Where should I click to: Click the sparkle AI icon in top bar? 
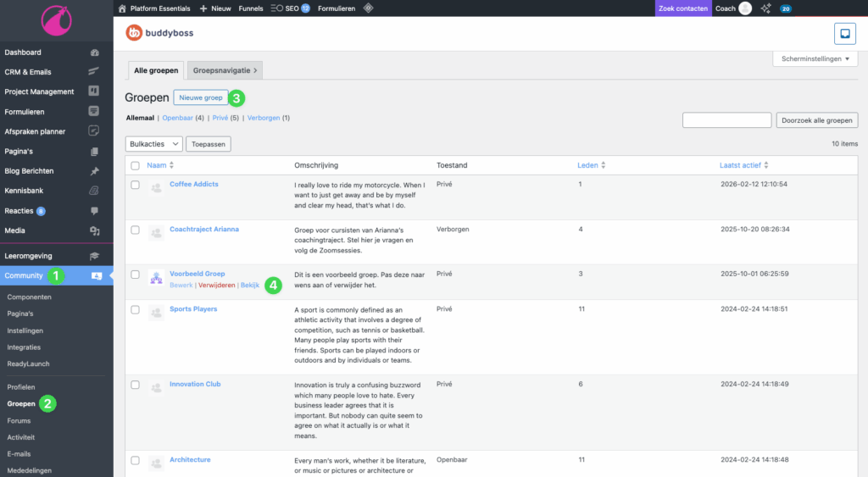765,8
